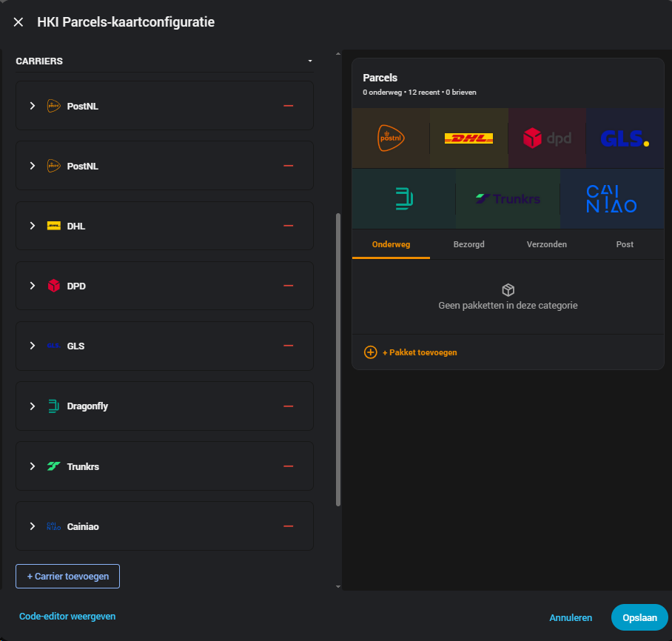Click the Dragonfly logo icon in carriers list
Image resolution: width=672 pixels, height=641 pixels.
[53, 406]
